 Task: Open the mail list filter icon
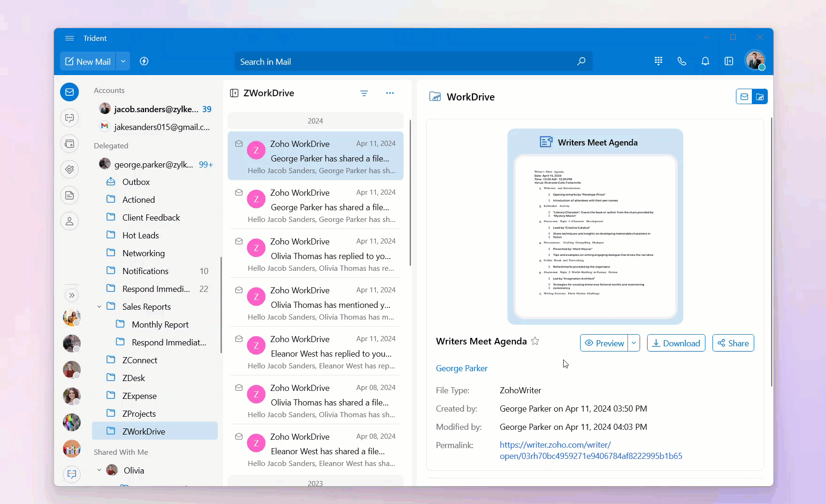[x=364, y=93]
